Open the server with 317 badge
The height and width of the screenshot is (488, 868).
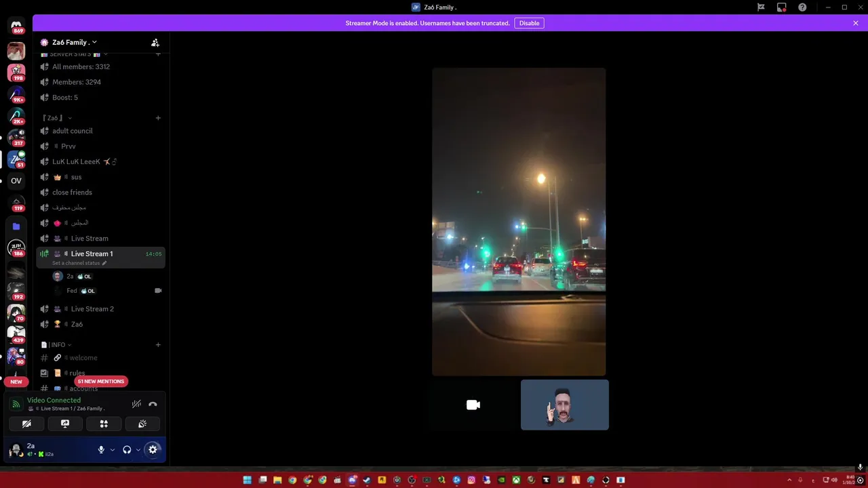[x=16, y=138]
